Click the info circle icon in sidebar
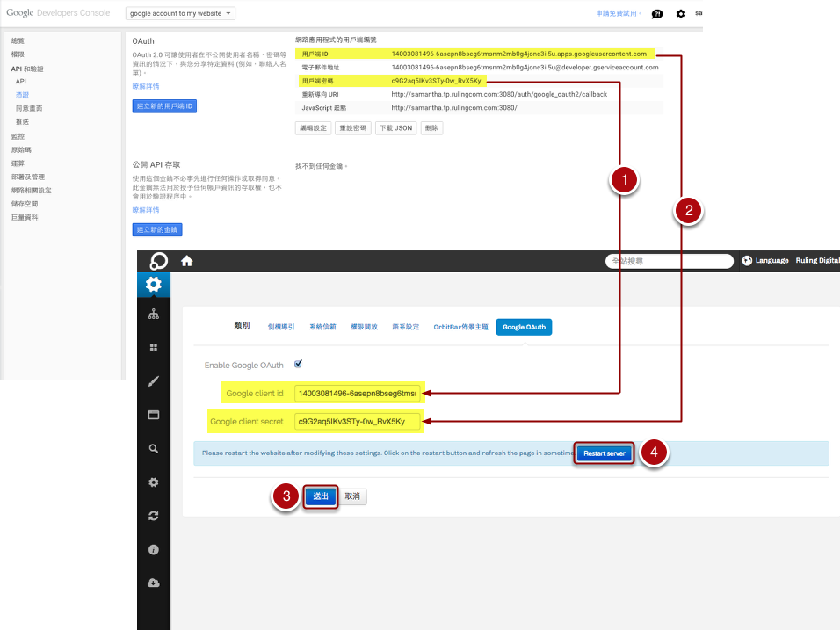This screenshot has width=840, height=630. pyautogui.click(x=154, y=549)
